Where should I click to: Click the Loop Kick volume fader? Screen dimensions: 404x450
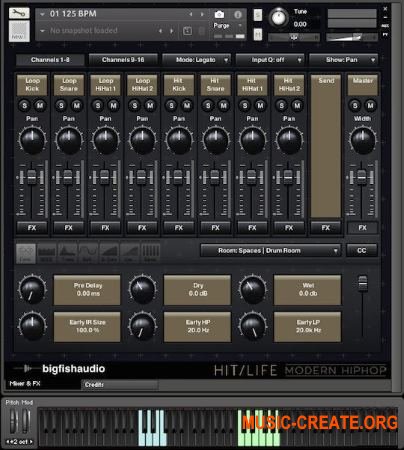click(x=32, y=176)
